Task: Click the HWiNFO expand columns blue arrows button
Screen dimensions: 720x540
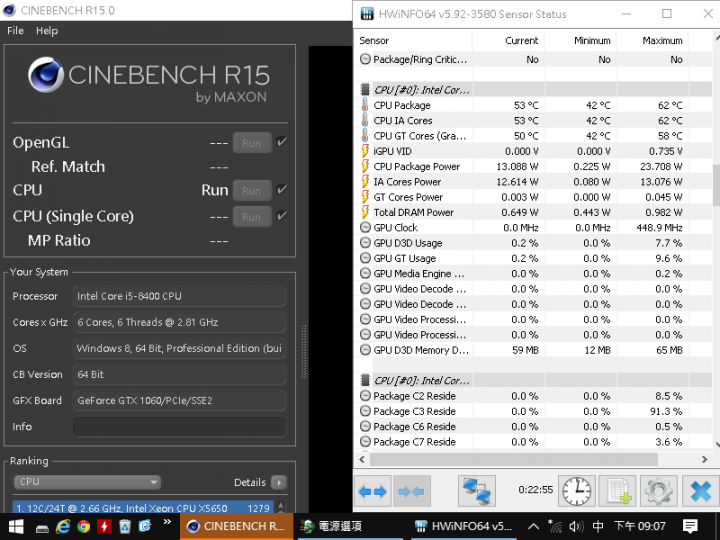Action: pos(372,491)
